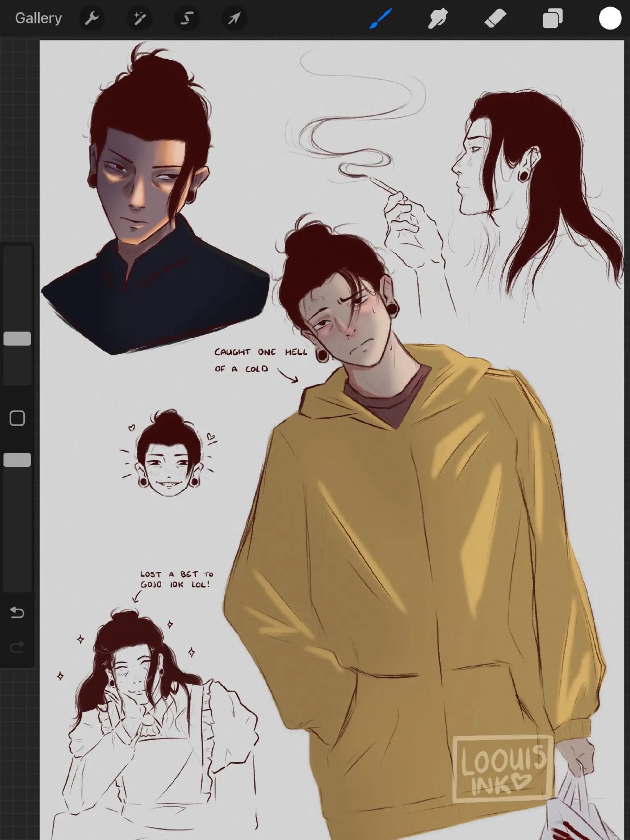
Task: Tap the 'Caught one hell of a cold' note
Action: point(261,360)
